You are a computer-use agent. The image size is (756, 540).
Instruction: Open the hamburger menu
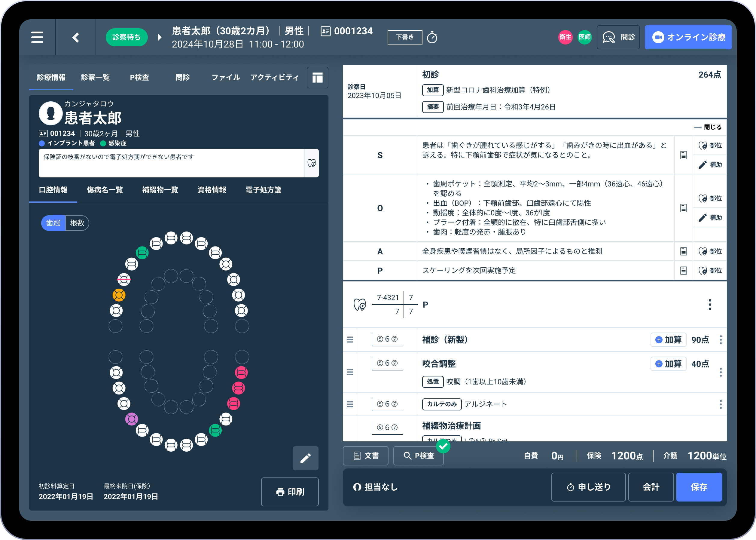tap(37, 37)
